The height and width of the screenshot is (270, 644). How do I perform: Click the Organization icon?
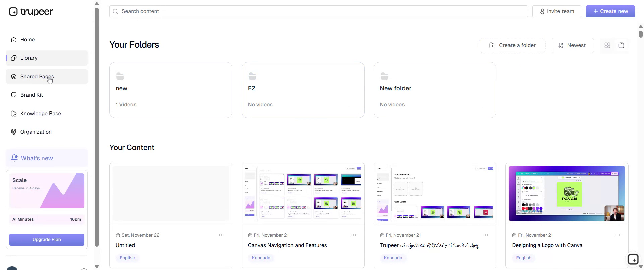pos(14,132)
